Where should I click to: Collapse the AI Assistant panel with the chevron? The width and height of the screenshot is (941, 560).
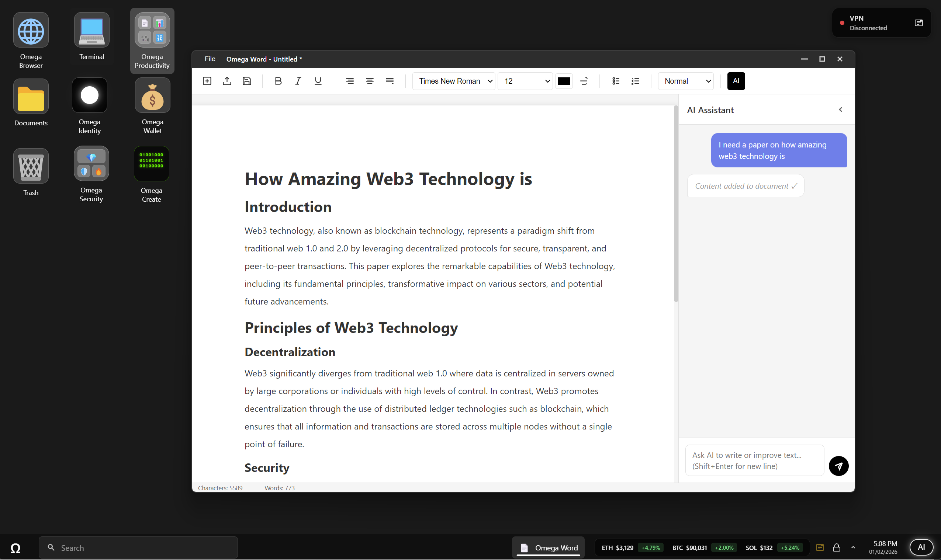click(x=840, y=110)
